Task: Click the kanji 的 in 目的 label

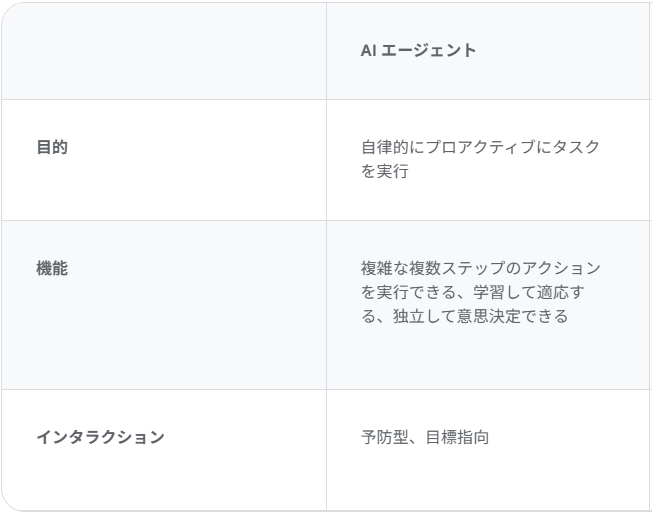Action: coord(60,147)
